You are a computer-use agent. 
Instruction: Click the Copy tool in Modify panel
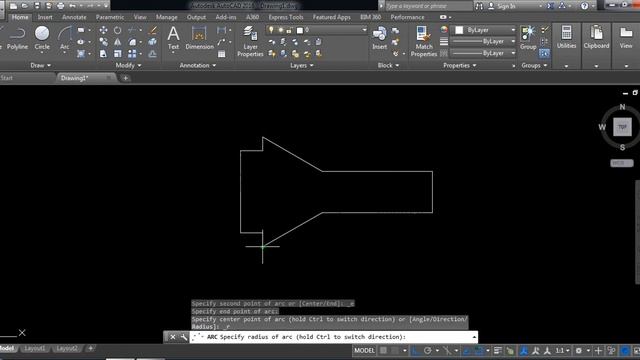click(x=103, y=42)
